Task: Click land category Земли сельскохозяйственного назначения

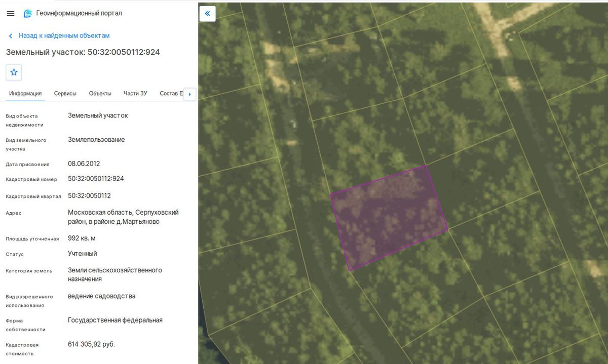Action: (x=115, y=274)
